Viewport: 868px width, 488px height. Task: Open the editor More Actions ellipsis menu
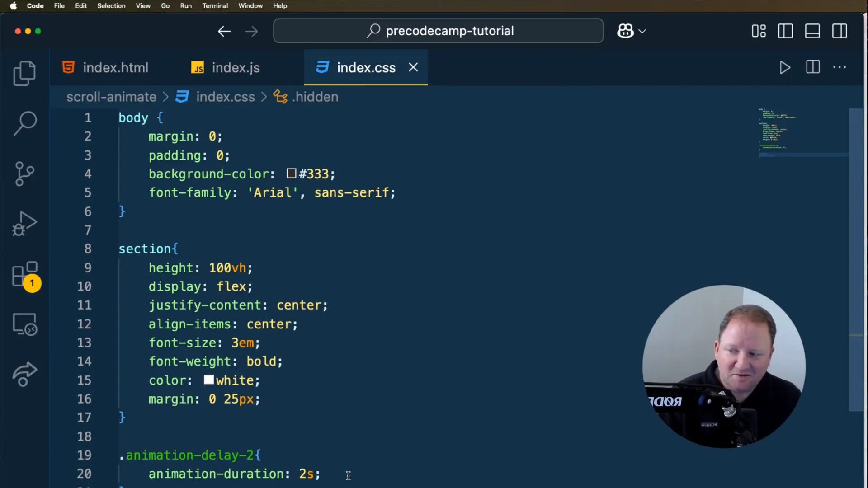(840, 67)
